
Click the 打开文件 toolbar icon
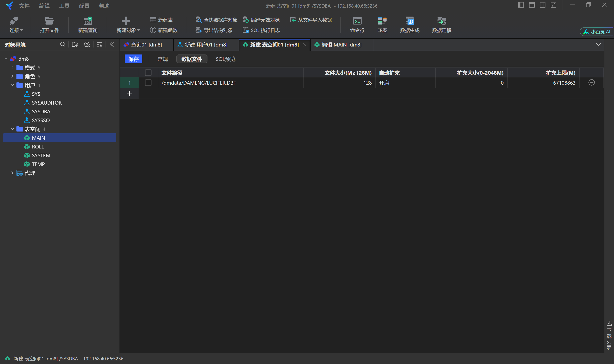(x=49, y=24)
